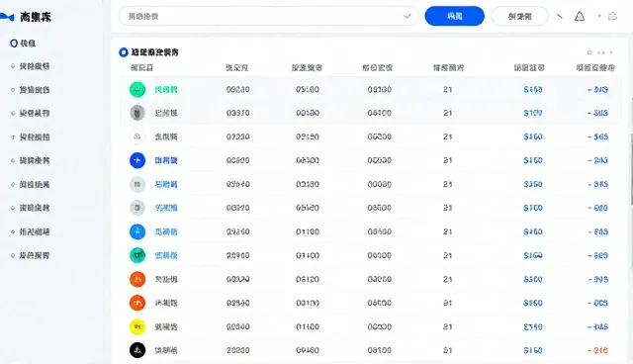This screenshot has height=364, width=633.
Task: Click the white avatar in row 01230
Action: pos(137,136)
